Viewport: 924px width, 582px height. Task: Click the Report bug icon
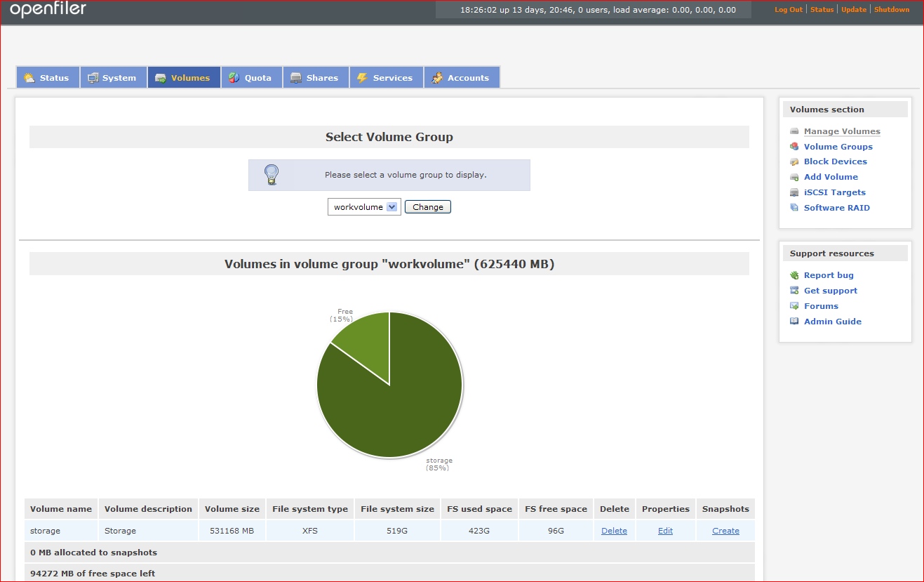coord(794,275)
